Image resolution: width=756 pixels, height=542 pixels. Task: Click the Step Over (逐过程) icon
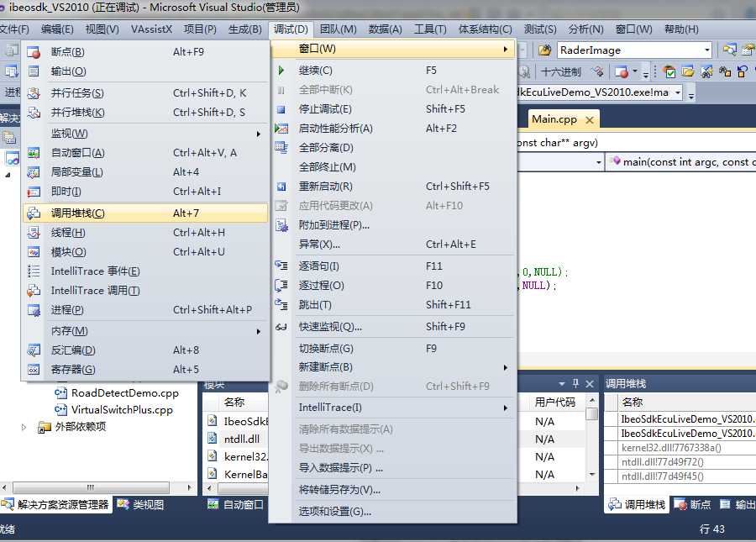click(x=281, y=286)
